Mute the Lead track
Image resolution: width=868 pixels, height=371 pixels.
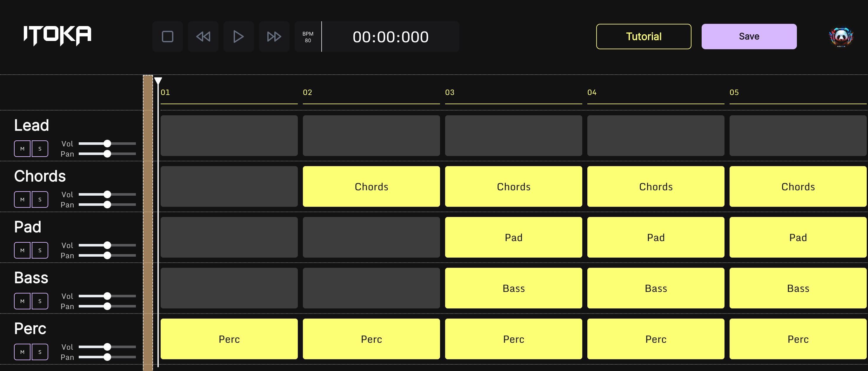(x=22, y=149)
